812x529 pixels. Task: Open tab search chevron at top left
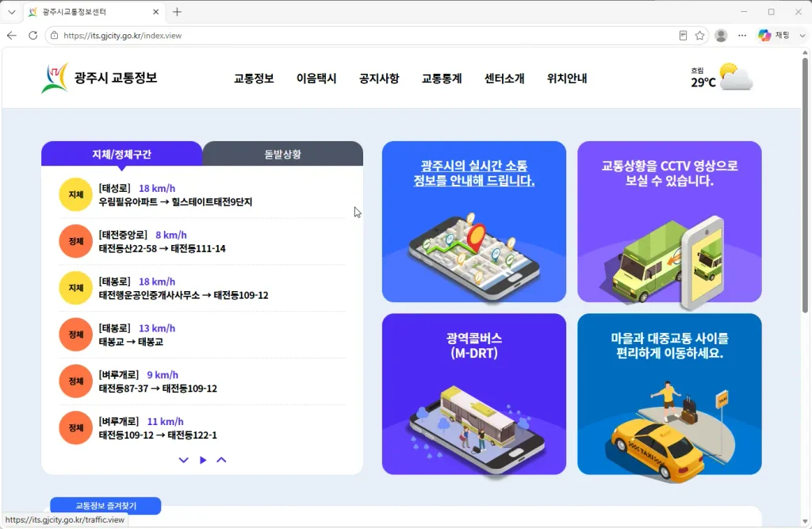[12, 11]
